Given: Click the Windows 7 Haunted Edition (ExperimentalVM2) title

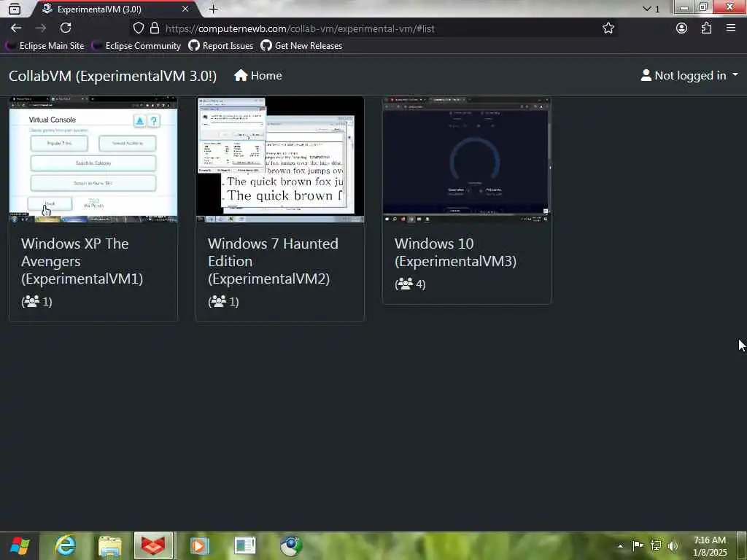Looking at the screenshot, I should pyautogui.click(x=273, y=261).
